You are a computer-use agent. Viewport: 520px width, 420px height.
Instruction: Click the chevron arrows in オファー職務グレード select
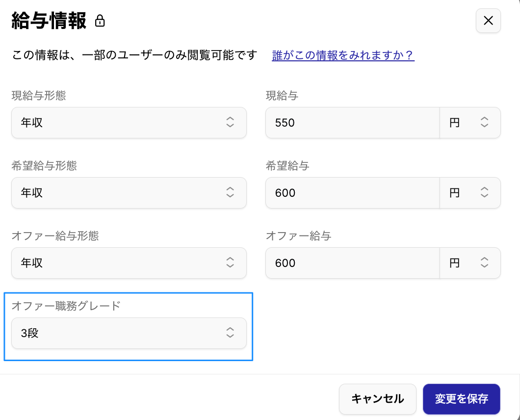pyautogui.click(x=230, y=333)
